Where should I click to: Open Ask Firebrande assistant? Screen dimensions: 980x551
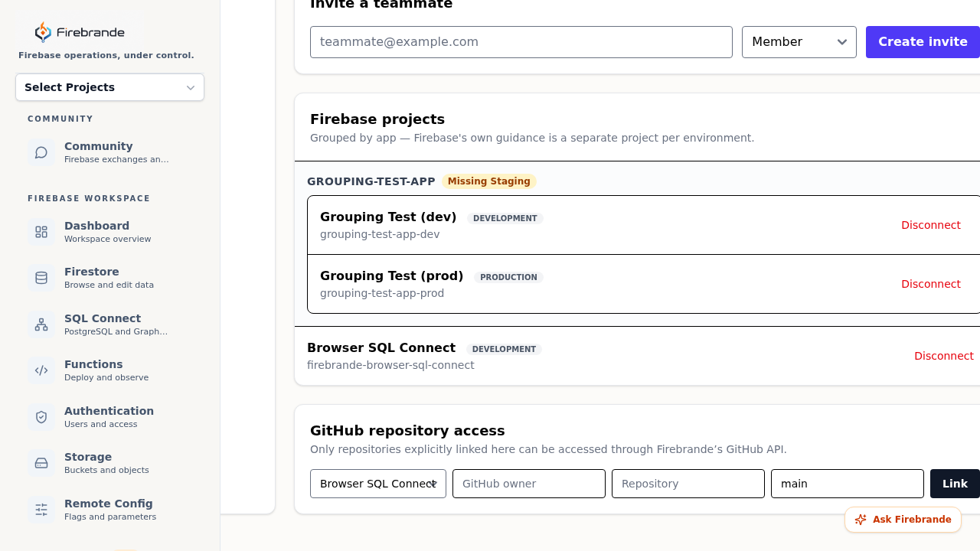coord(903,520)
